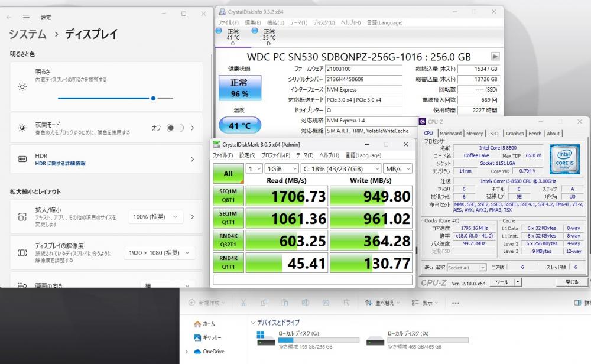The height and width of the screenshot is (364, 591).
Task: Open OneDrive in Explorer sidebar
Action: (209, 352)
